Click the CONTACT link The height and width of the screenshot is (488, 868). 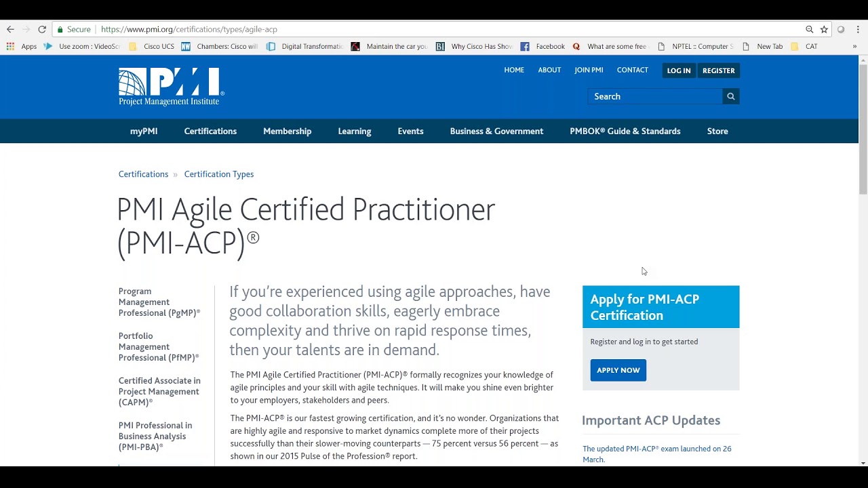coord(633,70)
